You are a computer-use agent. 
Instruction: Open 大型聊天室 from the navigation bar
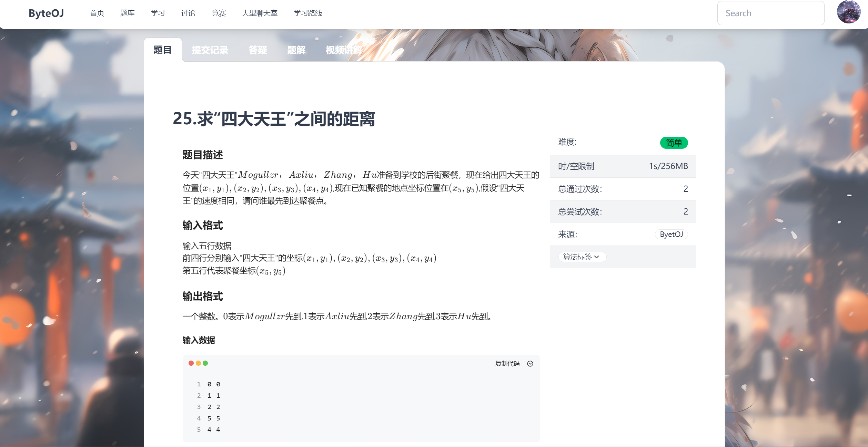point(260,13)
